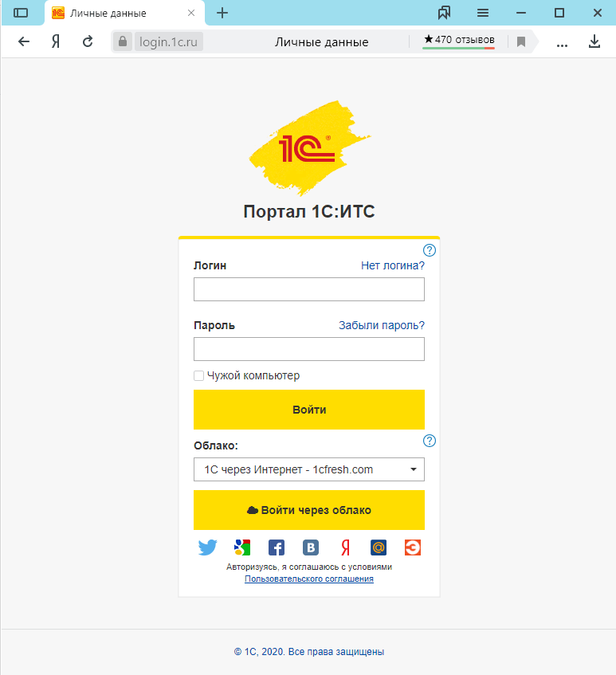The height and width of the screenshot is (675, 616).
Task: Focus the Логин input field
Action: tap(309, 289)
